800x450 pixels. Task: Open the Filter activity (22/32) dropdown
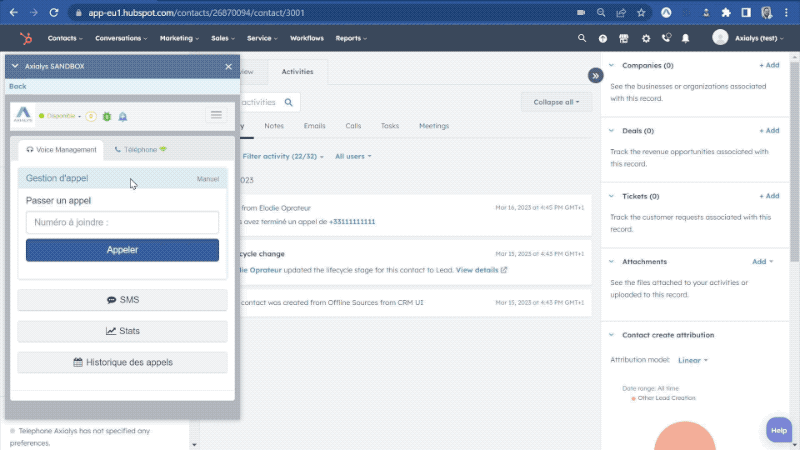tap(283, 156)
